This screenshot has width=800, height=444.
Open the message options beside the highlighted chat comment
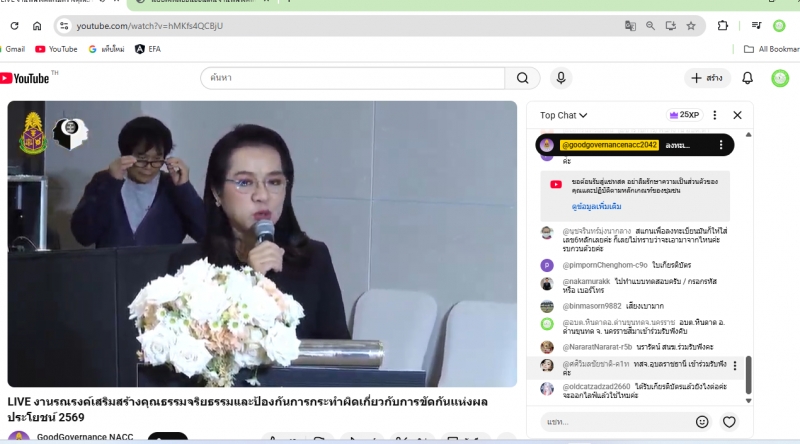point(735,366)
